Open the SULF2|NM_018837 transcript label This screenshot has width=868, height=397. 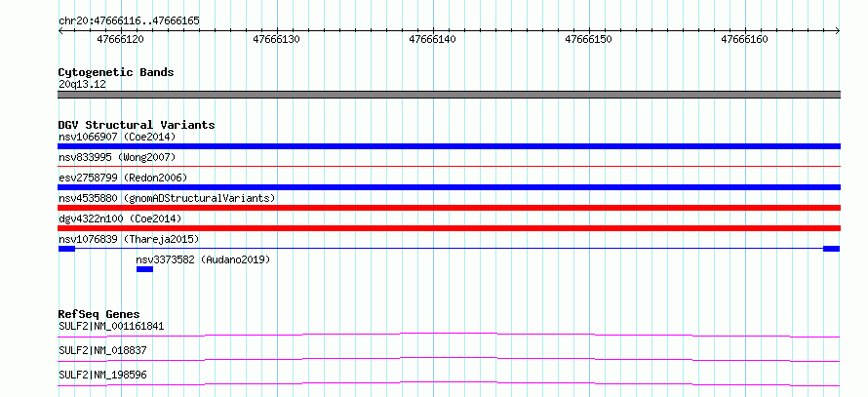pyautogui.click(x=102, y=350)
